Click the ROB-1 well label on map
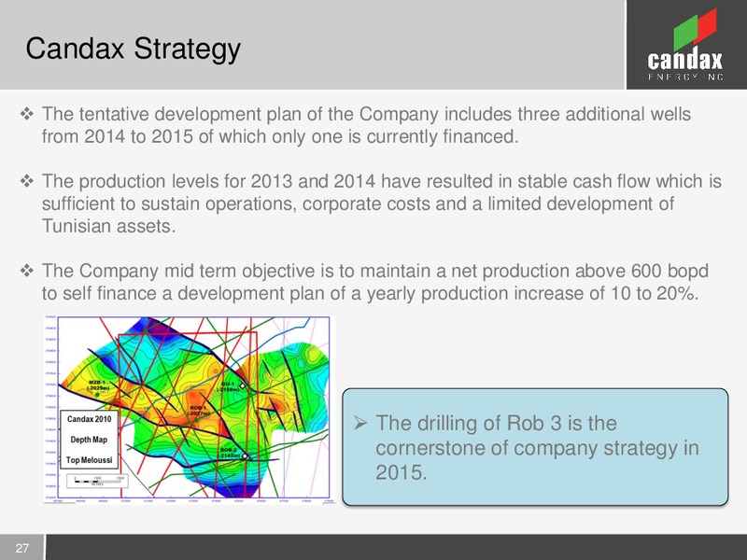This screenshot has height=560, width=747. 198,411
